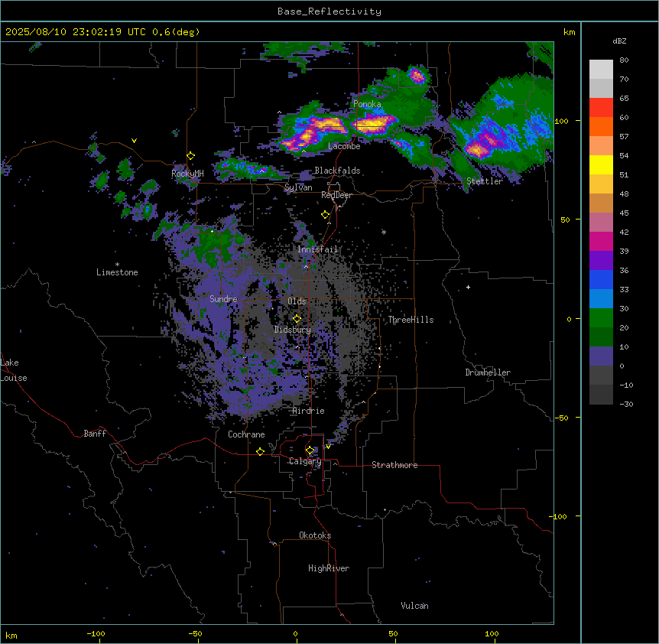Click the Drumheller city label
The image size is (659, 644).
coord(488,372)
